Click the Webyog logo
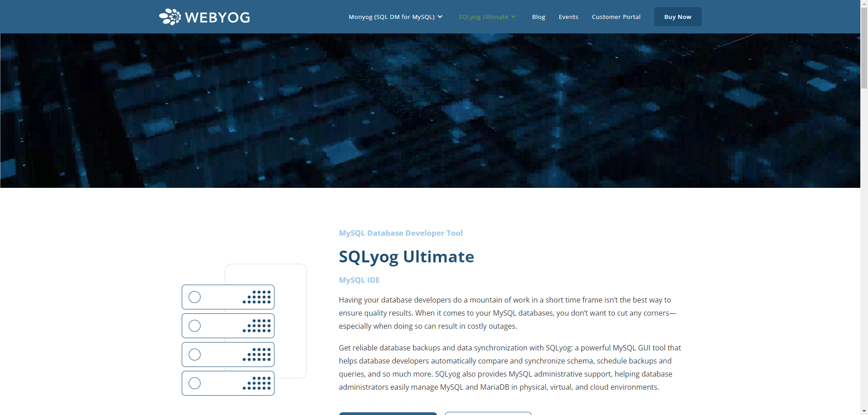 point(204,17)
